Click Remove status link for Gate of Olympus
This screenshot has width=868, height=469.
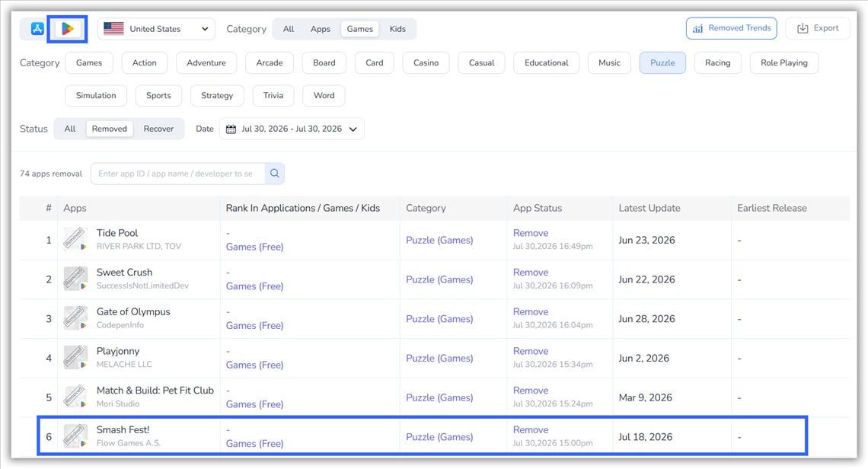(531, 311)
